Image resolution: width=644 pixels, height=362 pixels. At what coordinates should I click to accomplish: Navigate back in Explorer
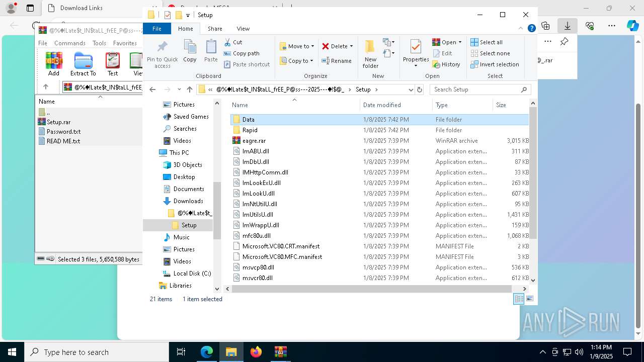[x=153, y=89]
